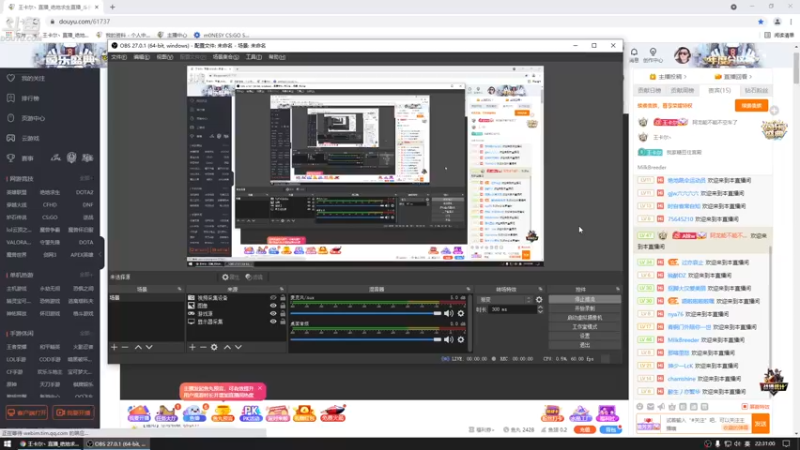
Task: Toggle visibility of 显示器采集 source
Action: pos(273,322)
